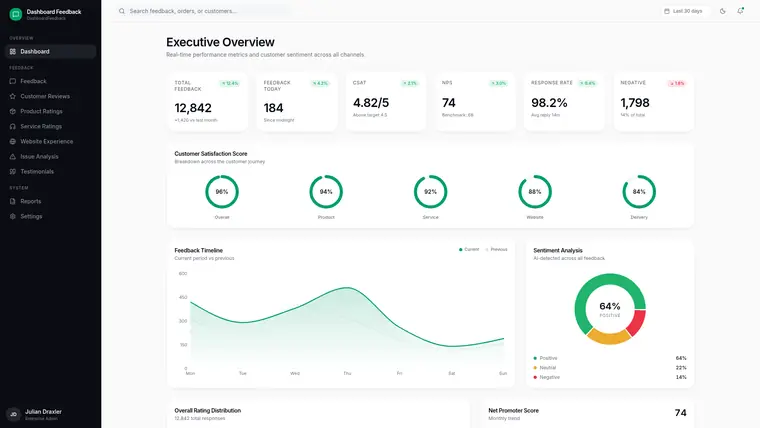Click the Customer Satisfaction Score title
This screenshot has height=428, width=760.
click(x=211, y=154)
